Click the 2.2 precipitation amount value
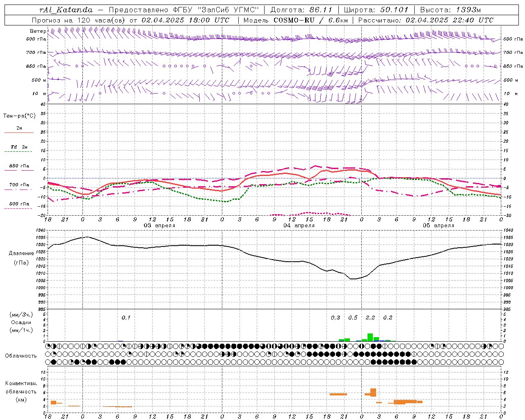This screenshot has width=525, height=420. 370,317
